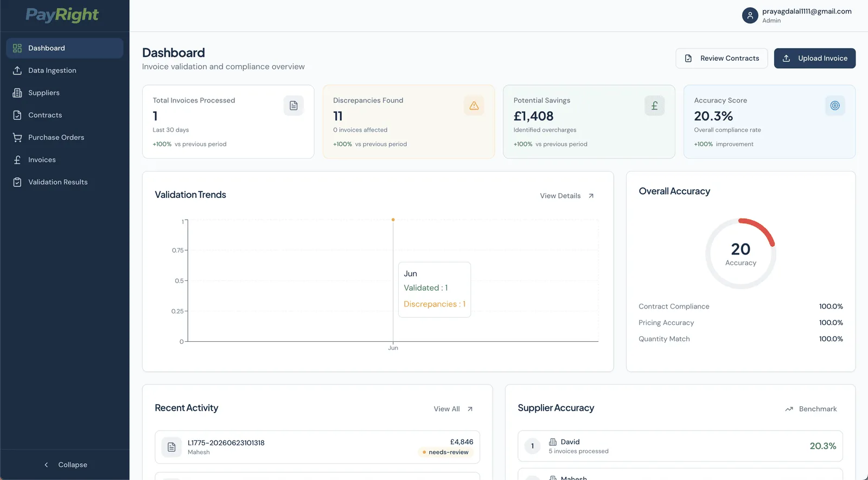
Task: Click the trend icon beside Benchmark
Action: coord(789,409)
